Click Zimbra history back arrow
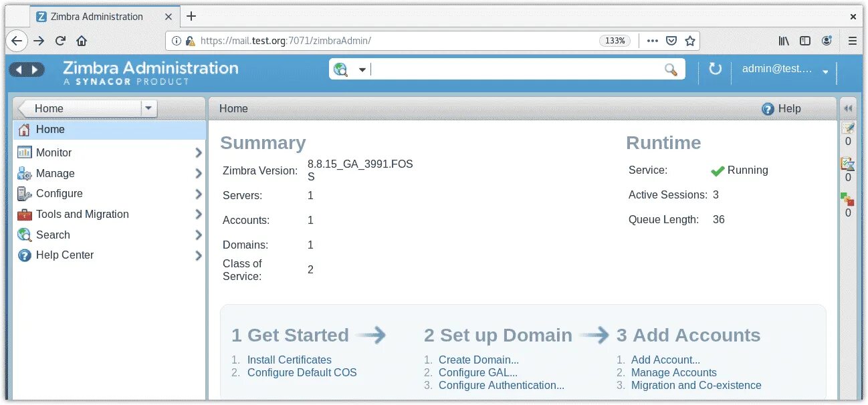The image size is (868, 405). (x=19, y=70)
